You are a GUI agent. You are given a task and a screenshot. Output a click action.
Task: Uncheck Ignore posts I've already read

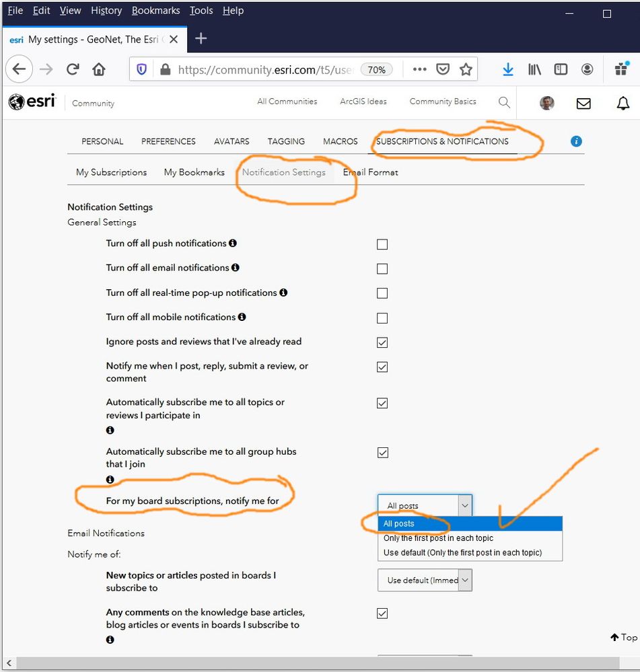point(382,342)
